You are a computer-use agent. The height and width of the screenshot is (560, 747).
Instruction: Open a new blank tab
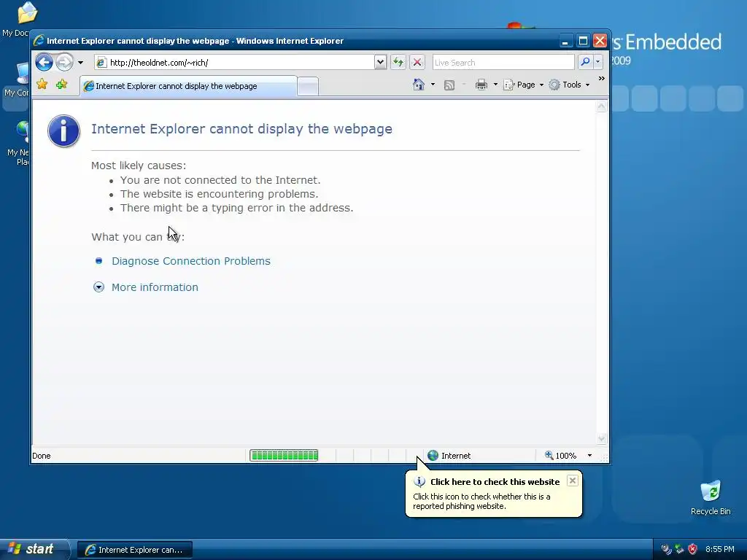(x=309, y=87)
